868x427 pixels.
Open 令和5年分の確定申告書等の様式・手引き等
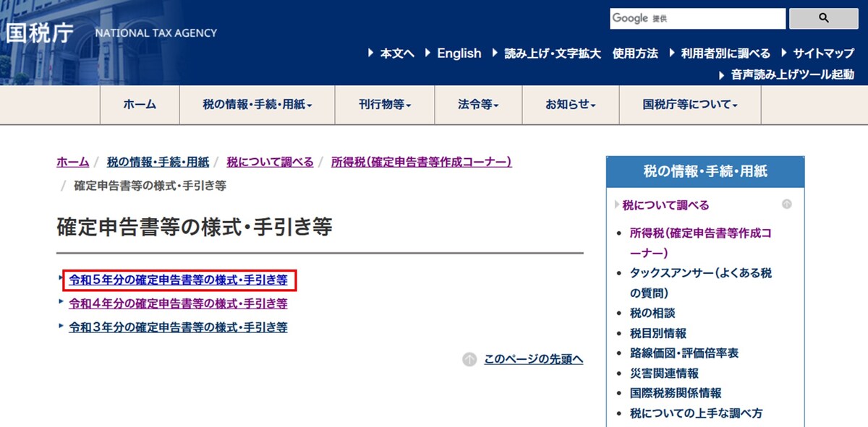(178, 280)
